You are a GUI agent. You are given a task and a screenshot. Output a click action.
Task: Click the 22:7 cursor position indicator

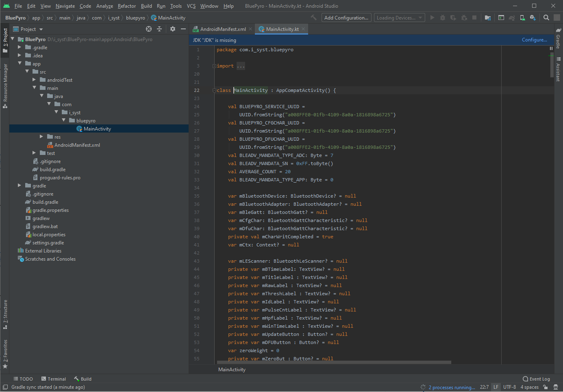[484, 387]
